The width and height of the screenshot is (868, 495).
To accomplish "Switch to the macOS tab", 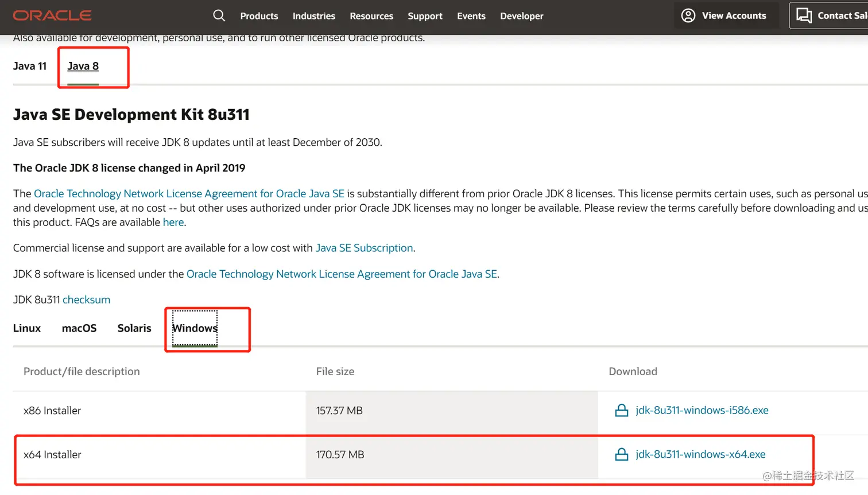I will pyautogui.click(x=79, y=328).
